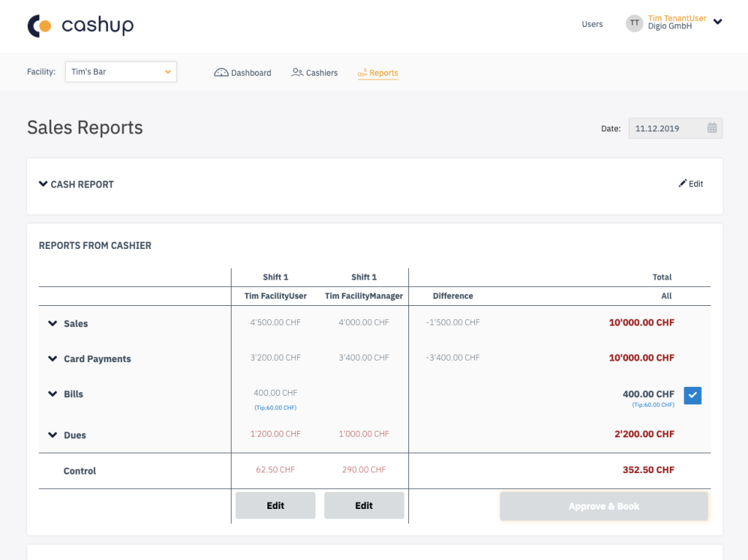
Task: Click Edit under Tim FacilityUser column
Action: [x=275, y=506]
